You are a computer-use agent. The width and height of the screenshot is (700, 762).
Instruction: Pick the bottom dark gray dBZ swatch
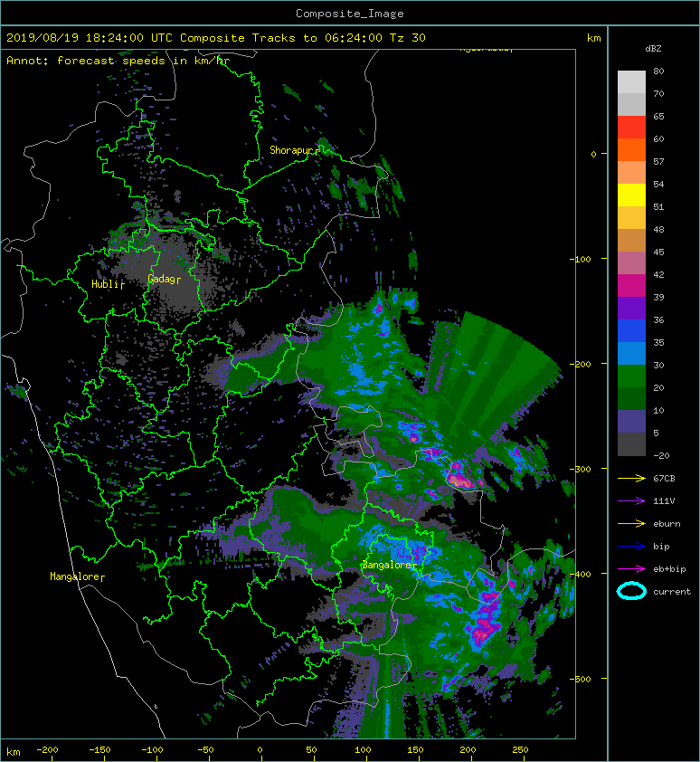point(631,444)
